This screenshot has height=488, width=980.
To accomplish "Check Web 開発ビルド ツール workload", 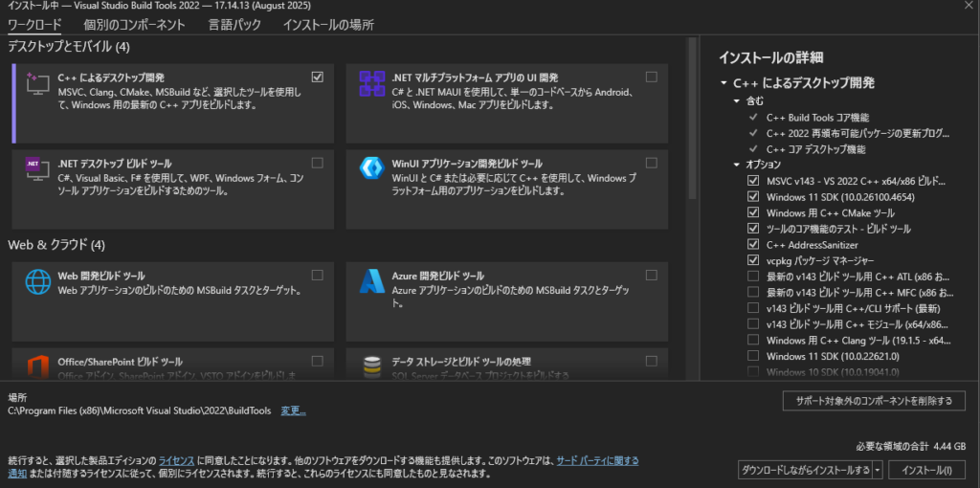I will (x=318, y=275).
